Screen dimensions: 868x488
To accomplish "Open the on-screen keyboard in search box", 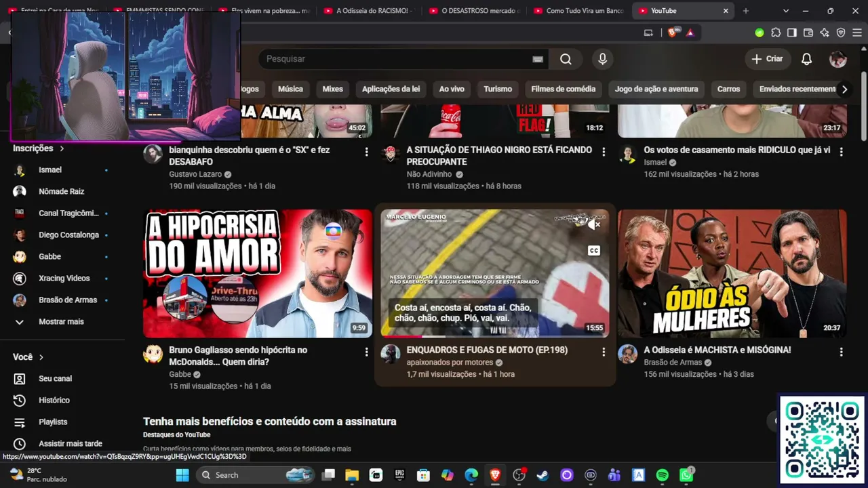I will click(538, 59).
